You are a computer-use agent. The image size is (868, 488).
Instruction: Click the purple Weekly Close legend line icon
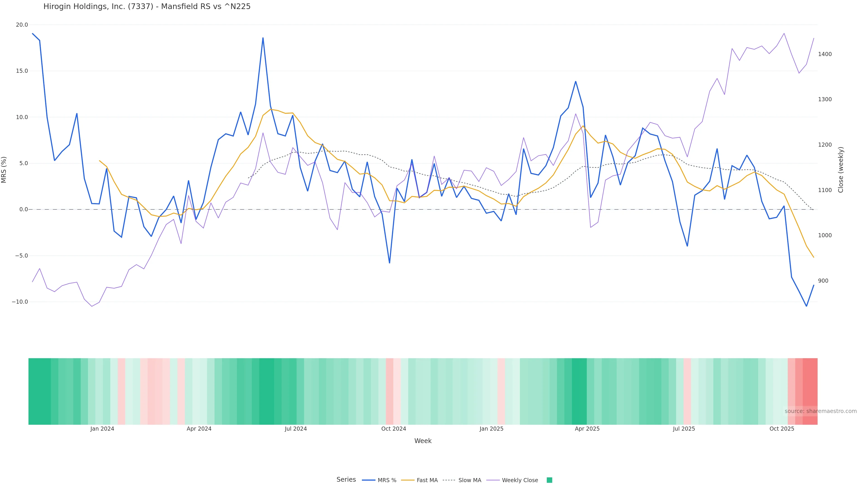493,480
